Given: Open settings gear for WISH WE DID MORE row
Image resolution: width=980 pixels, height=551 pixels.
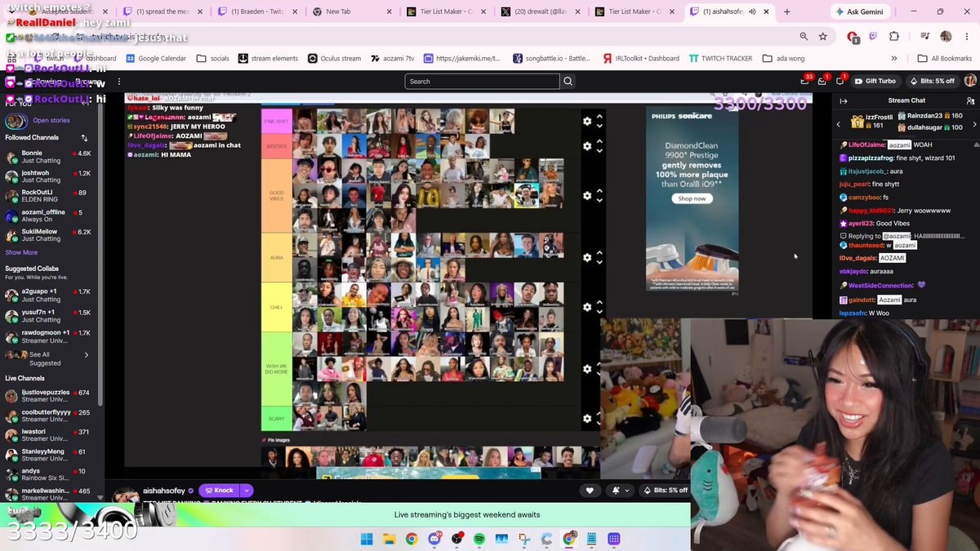Looking at the screenshot, I should [586, 369].
